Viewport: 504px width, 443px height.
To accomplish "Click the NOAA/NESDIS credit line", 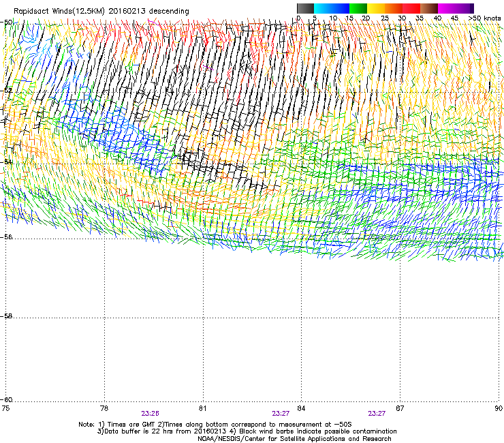I will (294, 439).
